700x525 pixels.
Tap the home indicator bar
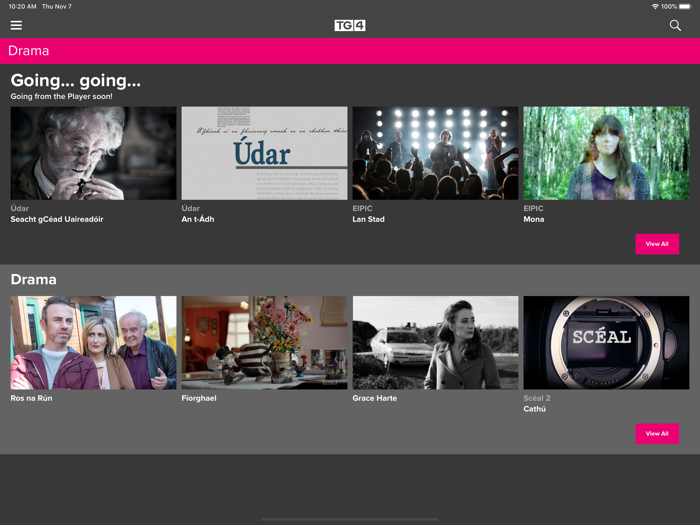point(350,520)
